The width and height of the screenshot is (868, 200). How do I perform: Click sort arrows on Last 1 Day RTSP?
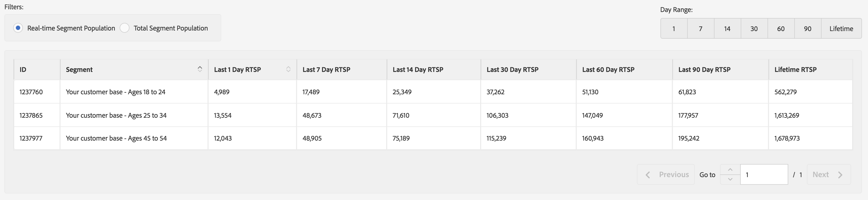(288, 69)
